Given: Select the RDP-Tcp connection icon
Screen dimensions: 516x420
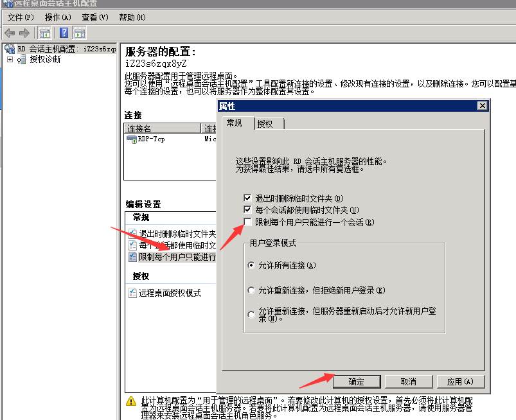Looking at the screenshot, I should pos(131,139).
